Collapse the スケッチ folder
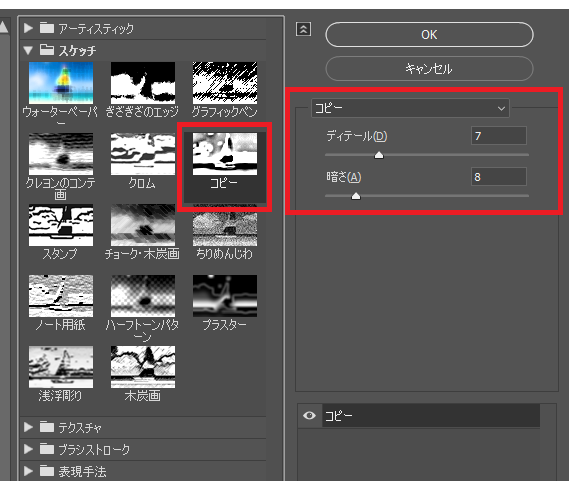 point(28,50)
